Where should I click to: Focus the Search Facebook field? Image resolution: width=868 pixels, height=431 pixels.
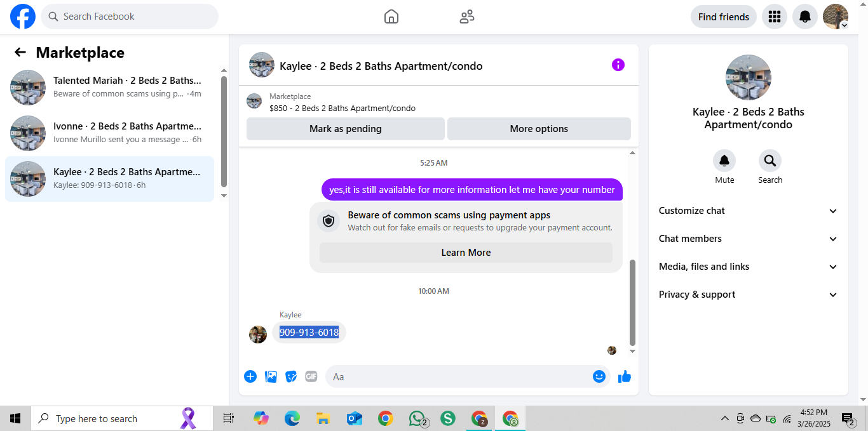pyautogui.click(x=130, y=17)
